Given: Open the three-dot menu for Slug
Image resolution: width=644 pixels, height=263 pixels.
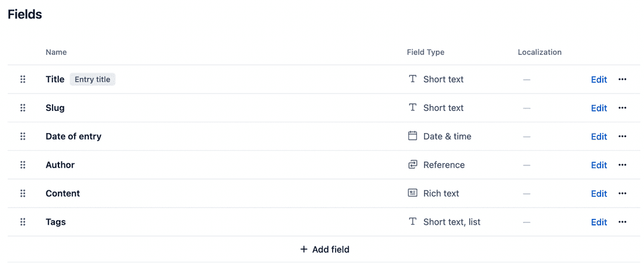Looking at the screenshot, I should point(623,108).
